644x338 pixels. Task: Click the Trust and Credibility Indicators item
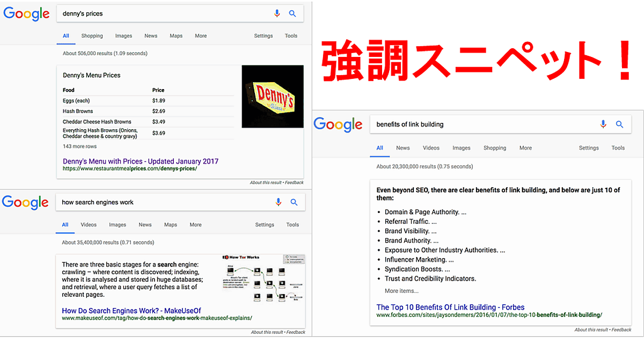tap(430, 278)
